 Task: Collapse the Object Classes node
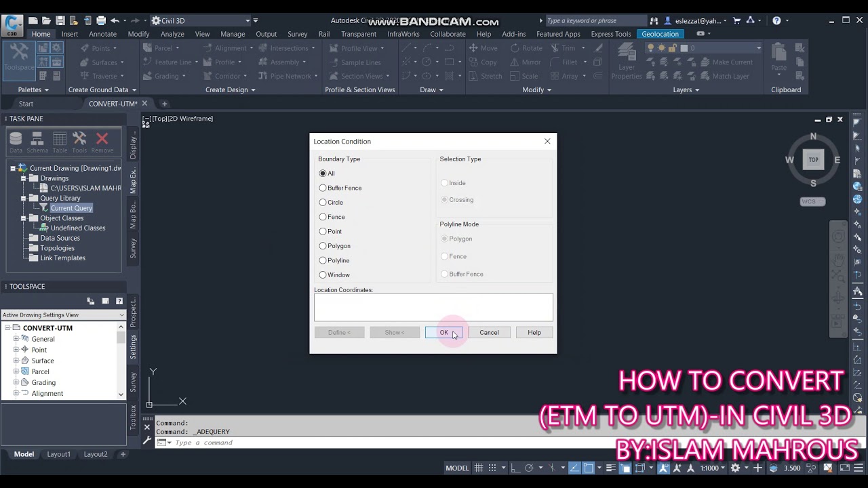point(23,218)
